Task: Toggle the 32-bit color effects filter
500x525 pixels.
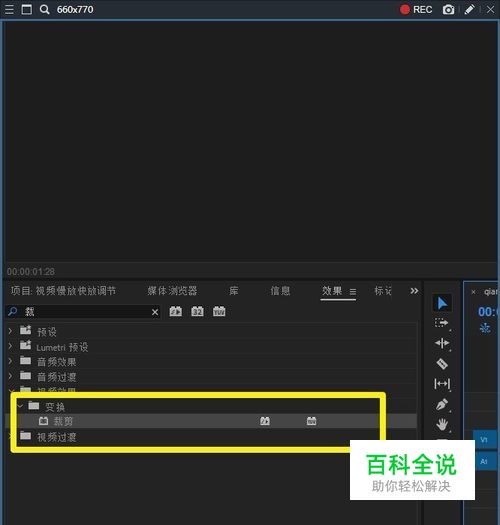Action: [x=197, y=311]
